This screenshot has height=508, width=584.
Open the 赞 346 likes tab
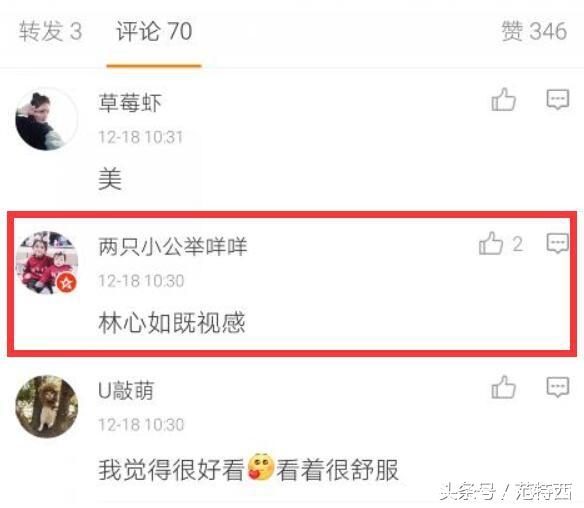(x=534, y=31)
